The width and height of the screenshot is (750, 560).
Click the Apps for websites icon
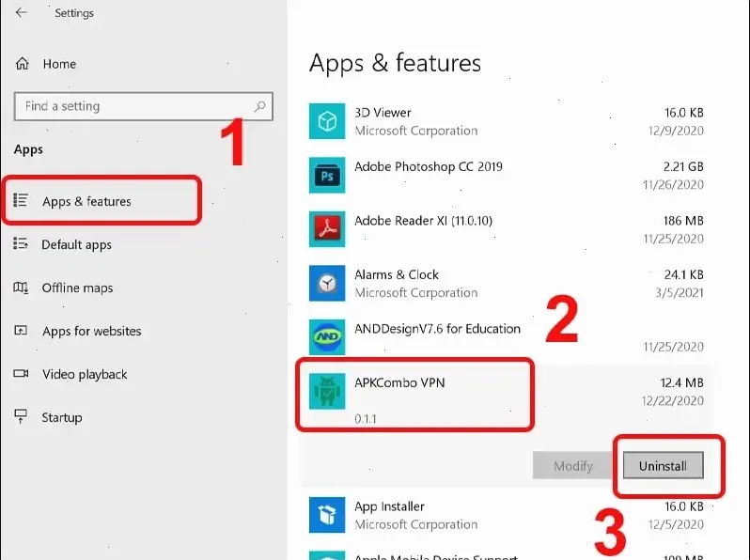click(21, 331)
